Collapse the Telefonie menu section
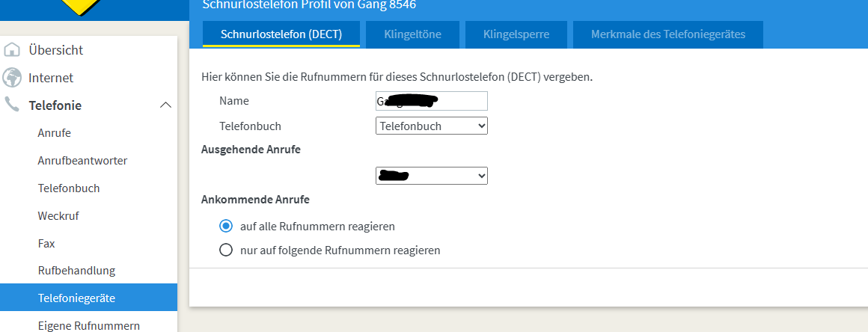868x332 pixels. coord(166,105)
